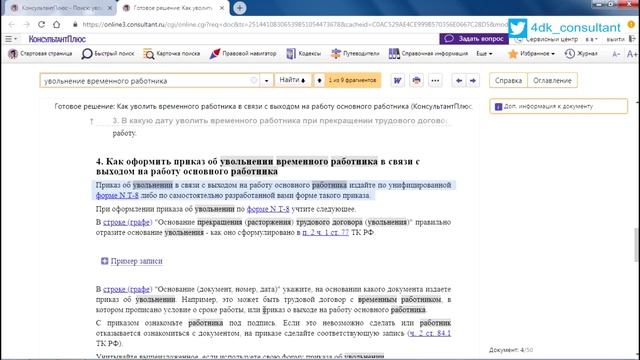
Task: Increase font size with A+
Action: (x=632, y=54)
